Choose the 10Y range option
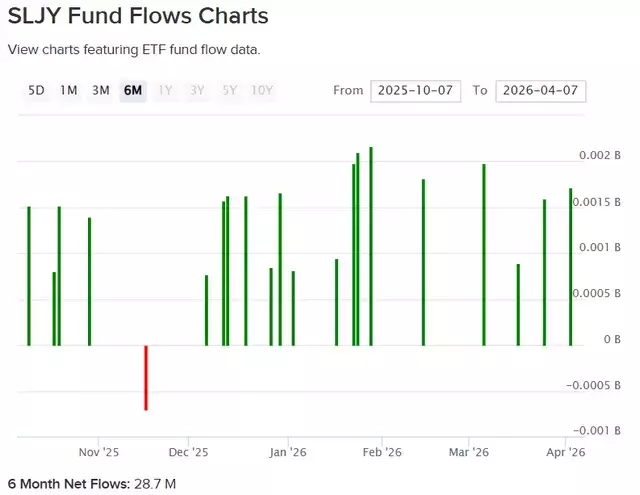 tap(263, 90)
